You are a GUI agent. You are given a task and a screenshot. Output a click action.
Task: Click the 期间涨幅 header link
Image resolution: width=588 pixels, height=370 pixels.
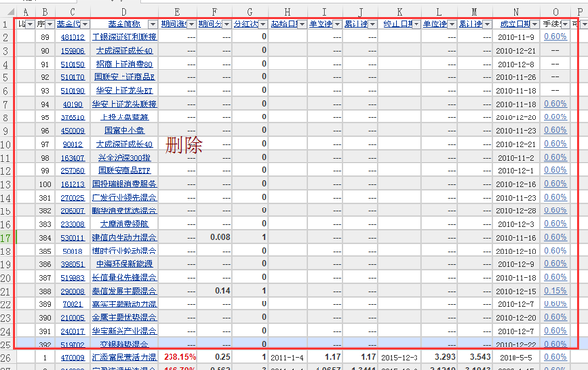click(x=174, y=24)
